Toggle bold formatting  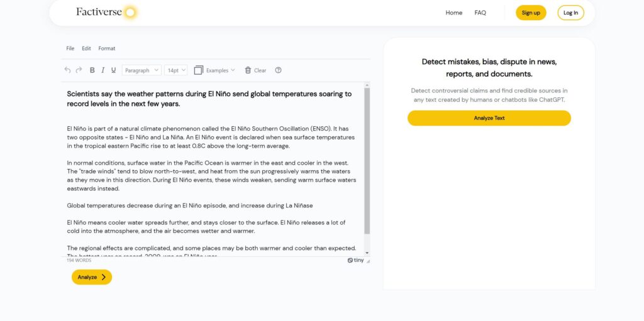(x=92, y=70)
